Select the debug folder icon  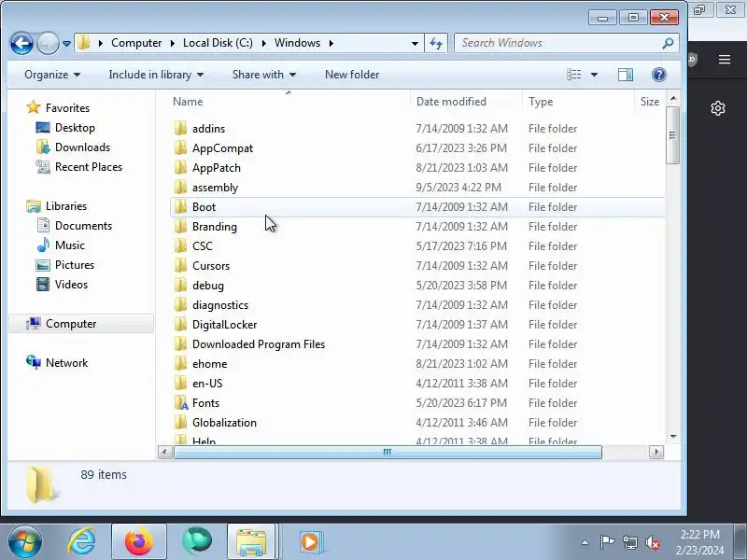tap(180, 285)
